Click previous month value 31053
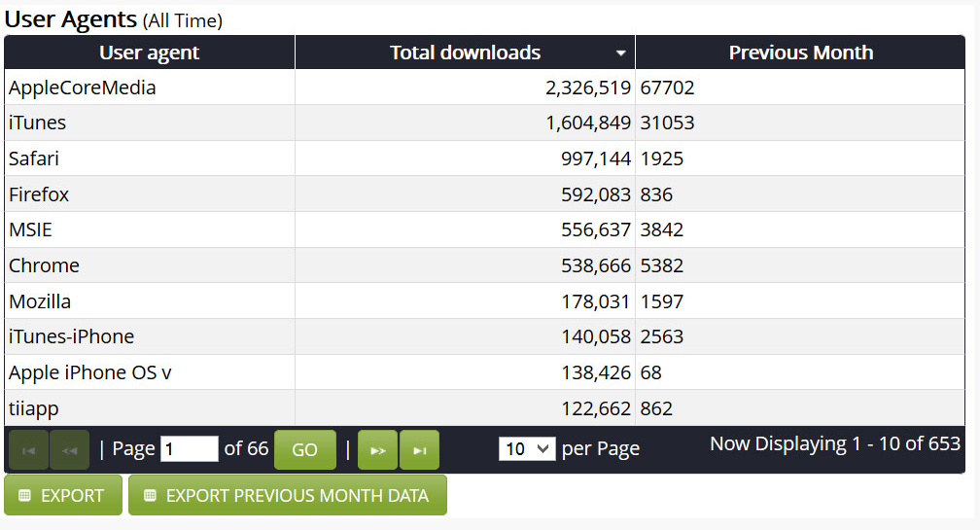 point(667,123)
